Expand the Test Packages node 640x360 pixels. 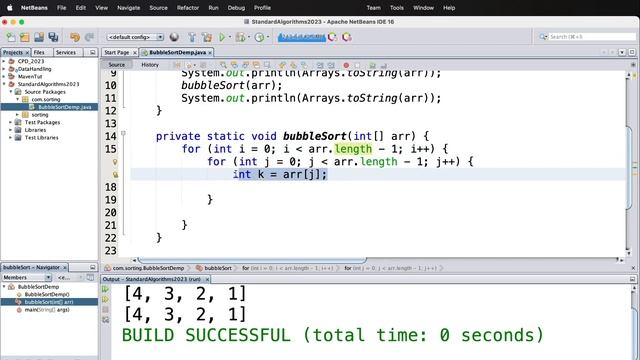(x=11, y=122)
